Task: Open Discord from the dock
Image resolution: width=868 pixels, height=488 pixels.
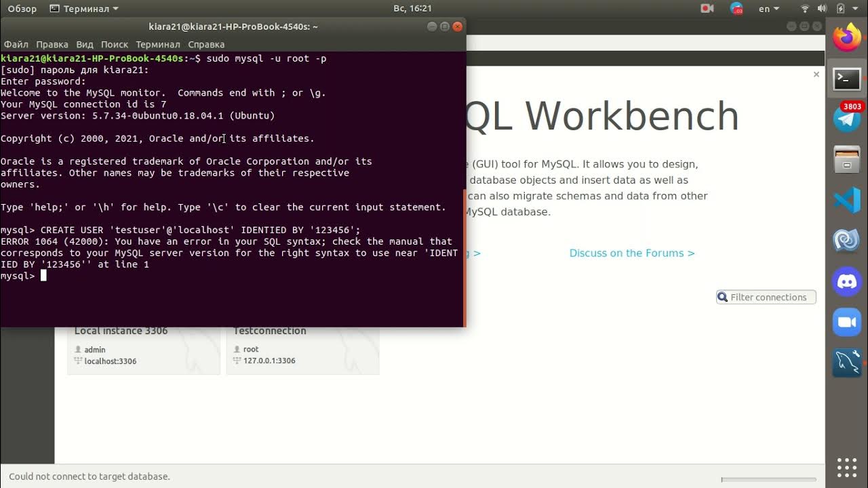Action: coord(847,282)
